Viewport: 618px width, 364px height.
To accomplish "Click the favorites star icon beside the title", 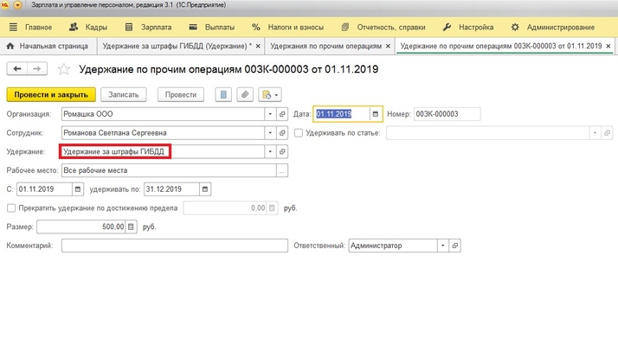I will click(64, 68).
